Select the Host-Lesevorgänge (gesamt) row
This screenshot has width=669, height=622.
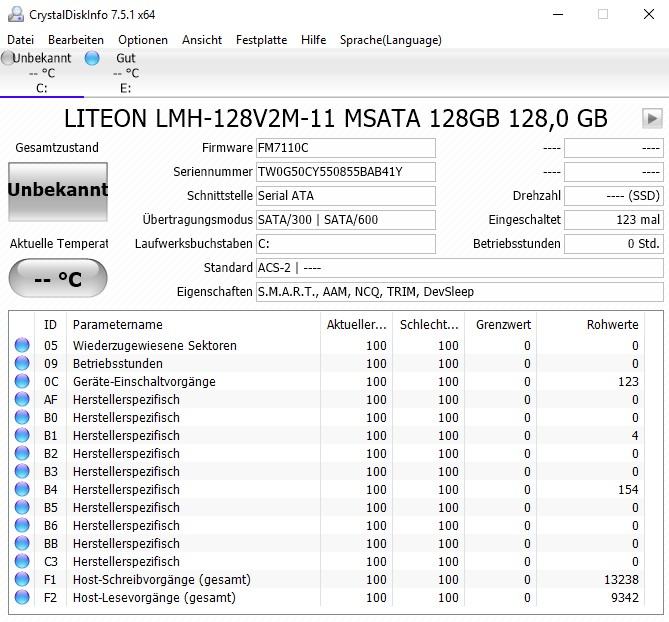(326, 597)
